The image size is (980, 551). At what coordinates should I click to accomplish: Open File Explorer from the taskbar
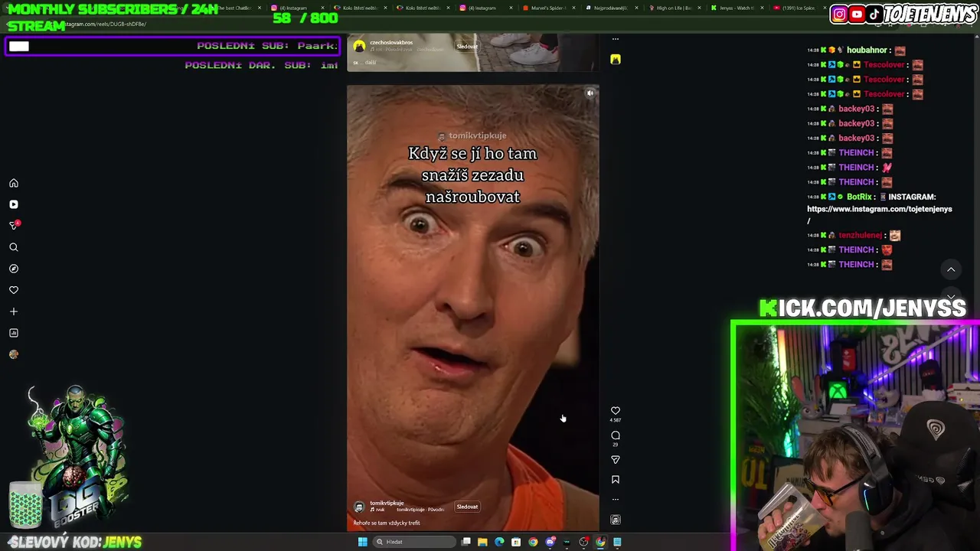(x=482, y=542)
